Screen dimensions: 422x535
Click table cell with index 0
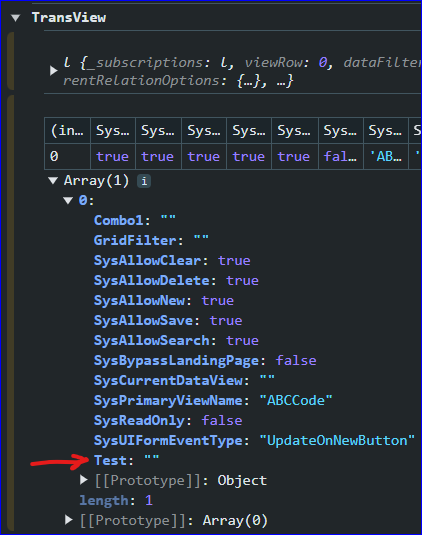pos(67,157)
